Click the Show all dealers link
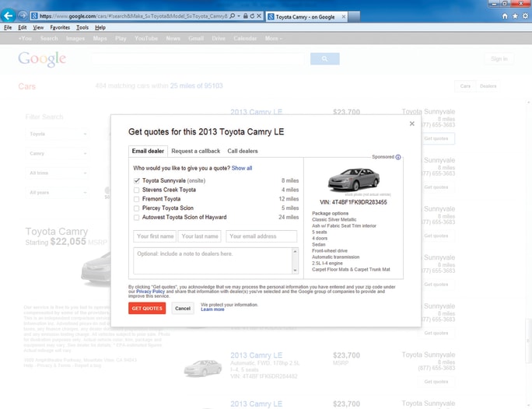The image size is (532, 409). pyautogui.click(x=241, y=168)
